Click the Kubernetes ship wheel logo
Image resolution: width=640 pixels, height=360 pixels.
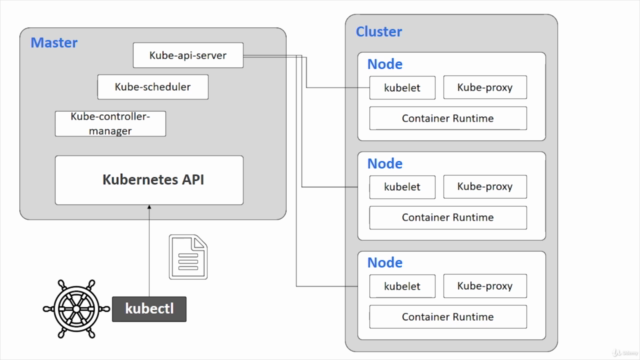pyautogui.click(x=76, y=309)
